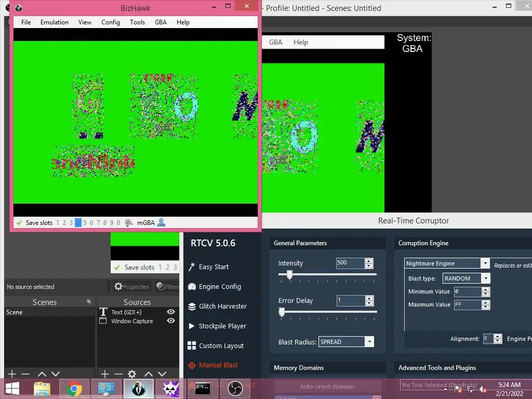
Task: Move source up with the arrow icon
Action: tap(149, 374)
